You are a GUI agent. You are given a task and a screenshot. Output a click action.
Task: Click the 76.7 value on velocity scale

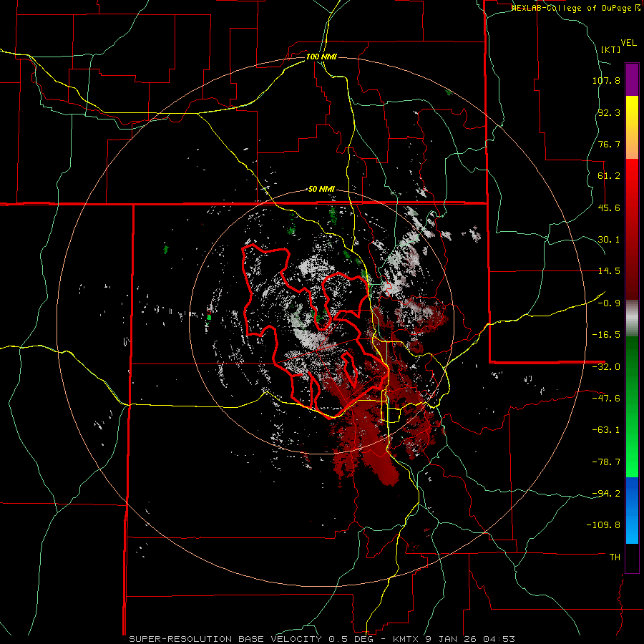pyautogui.click(x=609, y=144)
